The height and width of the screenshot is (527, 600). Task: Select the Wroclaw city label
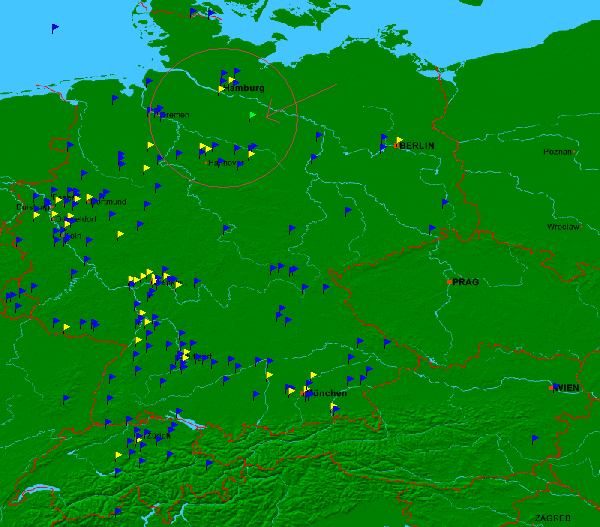562,227
